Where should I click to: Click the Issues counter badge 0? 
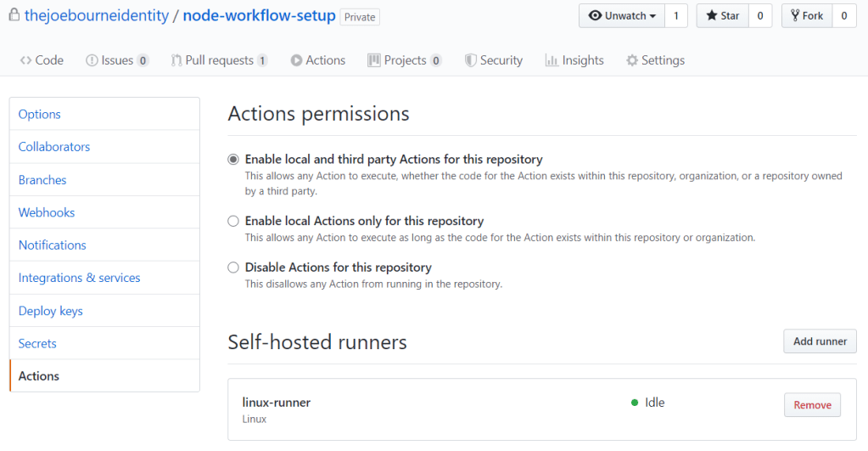click(143, 60)
